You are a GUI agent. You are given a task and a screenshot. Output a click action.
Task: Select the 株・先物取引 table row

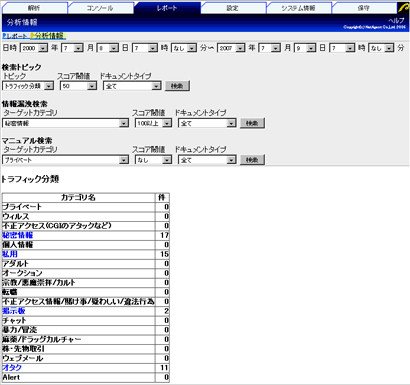86,349
